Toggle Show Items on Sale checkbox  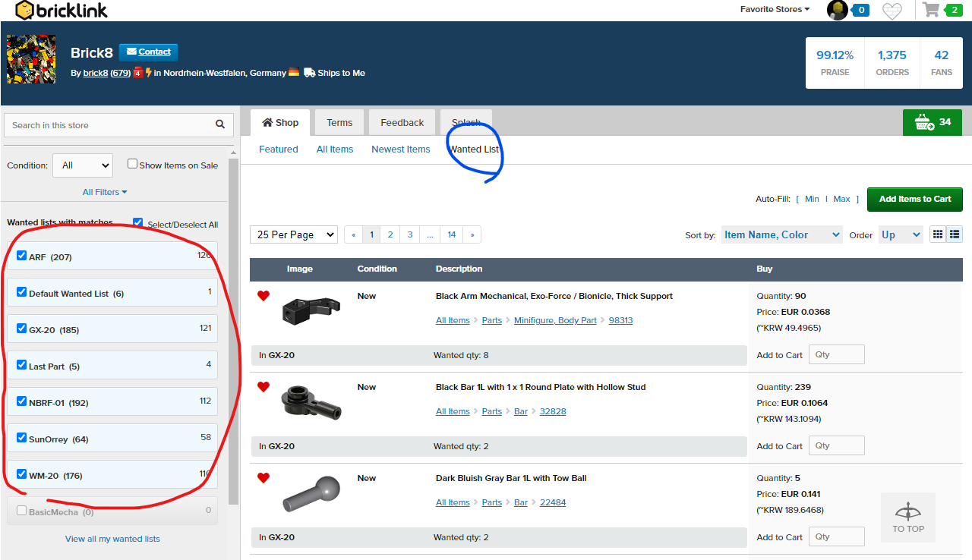pos(132,164)
